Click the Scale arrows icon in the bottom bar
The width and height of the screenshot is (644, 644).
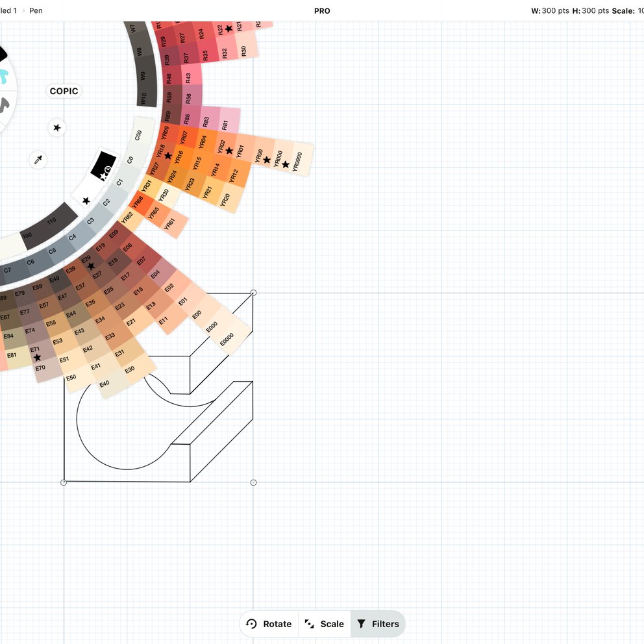[308, 624]
